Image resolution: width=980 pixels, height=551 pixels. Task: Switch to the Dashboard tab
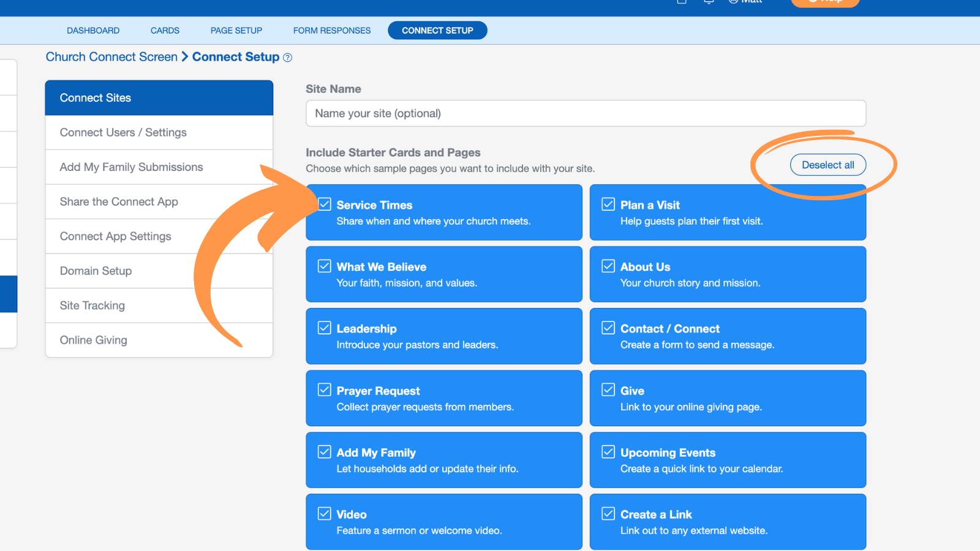tap(93, 31)
